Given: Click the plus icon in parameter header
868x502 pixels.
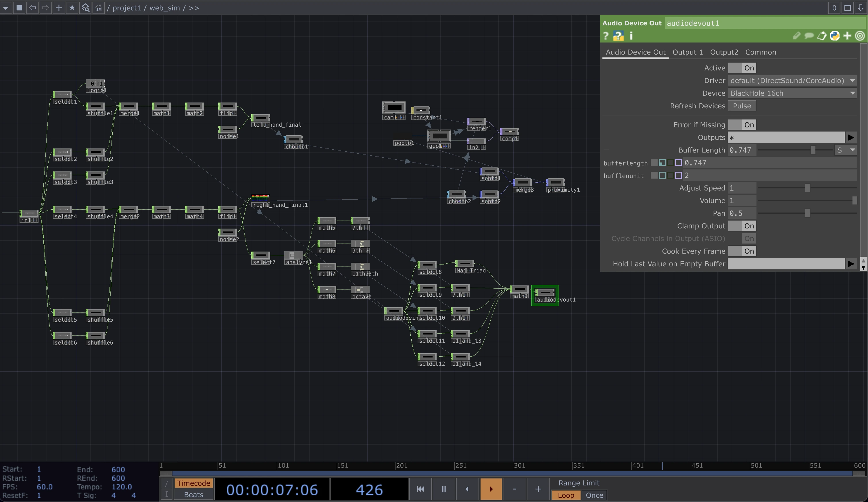Looking at the screenshot, I should [x=847, y=36].
